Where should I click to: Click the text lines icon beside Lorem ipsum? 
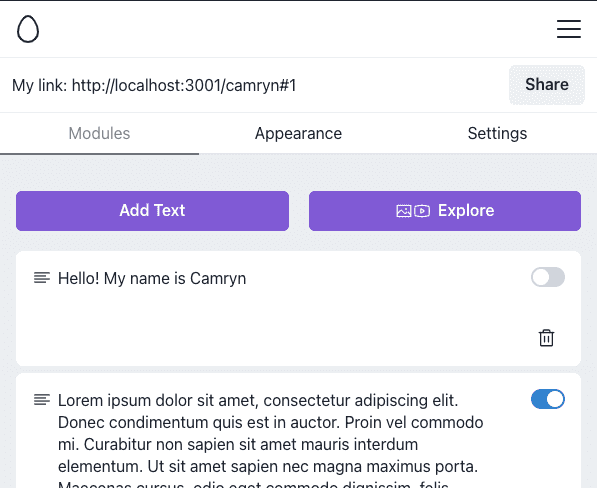[x=42, y=400]
